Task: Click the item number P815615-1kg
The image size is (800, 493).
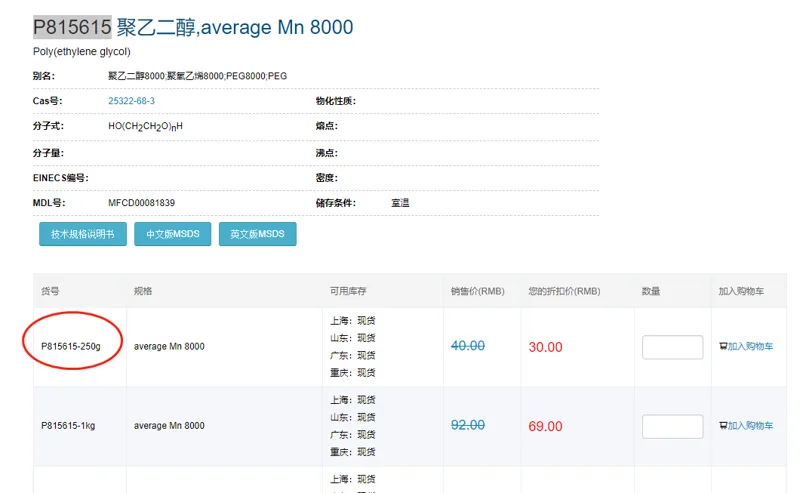Action: (x=68, y=426)
